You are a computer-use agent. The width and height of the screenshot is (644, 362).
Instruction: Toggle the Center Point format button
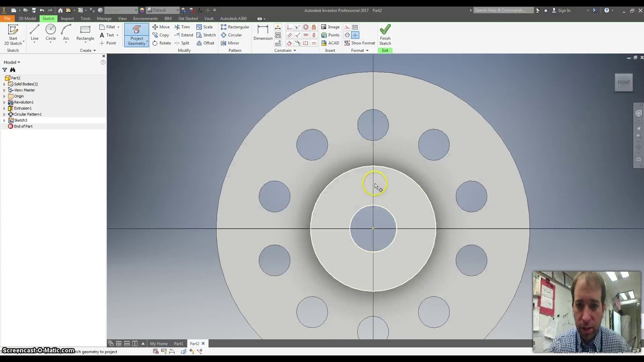(355, 35)
